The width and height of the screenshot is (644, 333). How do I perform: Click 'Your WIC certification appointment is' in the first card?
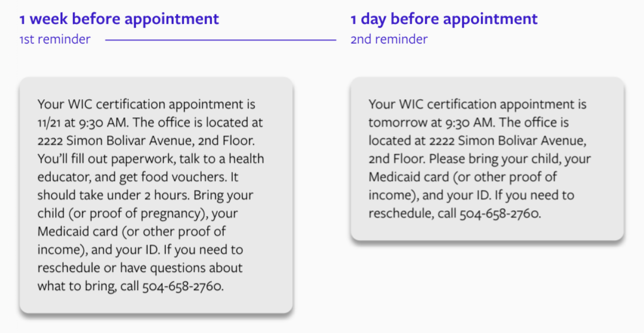[x=147, y=105]
